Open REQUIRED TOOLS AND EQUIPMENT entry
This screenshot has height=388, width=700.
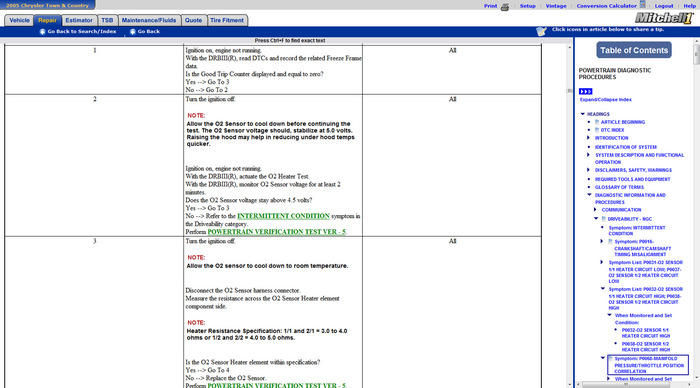coord(632,179)
